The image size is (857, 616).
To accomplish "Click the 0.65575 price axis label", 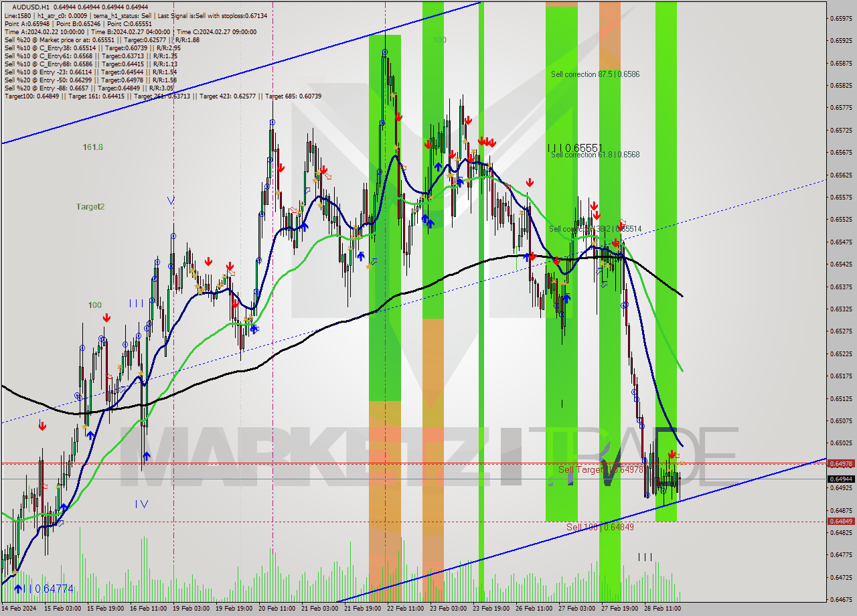I will (841, 197).
